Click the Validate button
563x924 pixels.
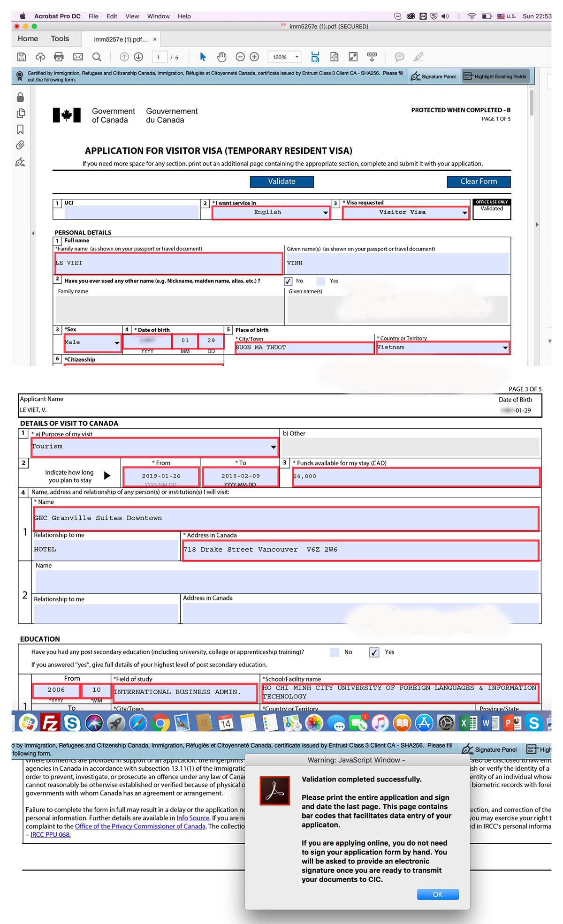tap(281, 182)
